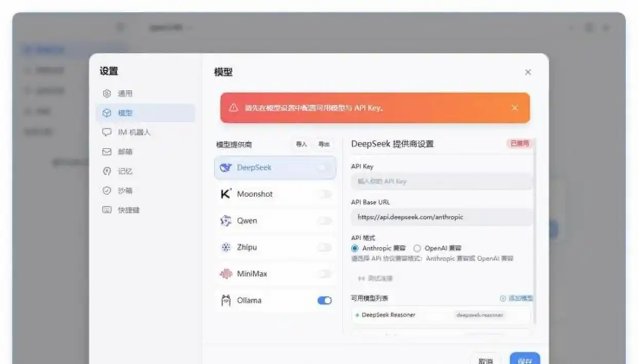Enable the Moonshot provider toggle
Screen dimensions: 638x364
coord(324,194)
